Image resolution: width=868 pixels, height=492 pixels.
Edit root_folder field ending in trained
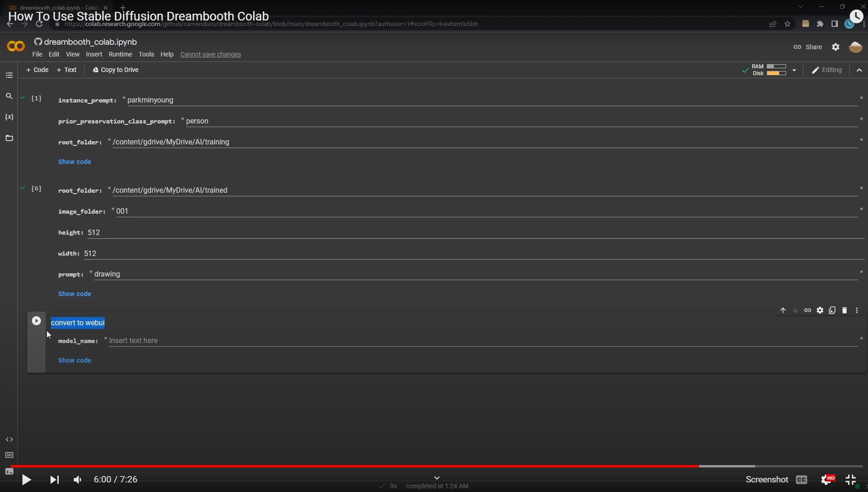(485, 190)
